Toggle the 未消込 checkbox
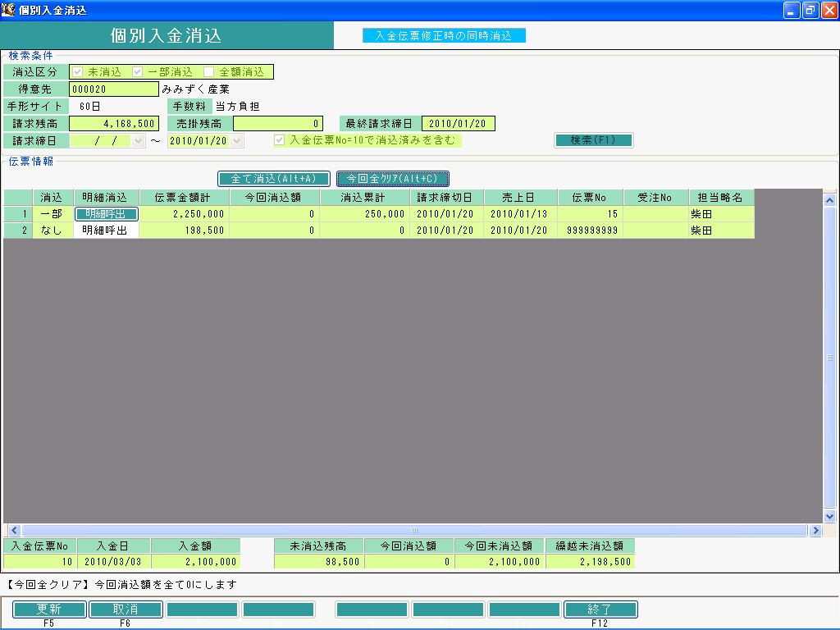 [x=78, y=72]
